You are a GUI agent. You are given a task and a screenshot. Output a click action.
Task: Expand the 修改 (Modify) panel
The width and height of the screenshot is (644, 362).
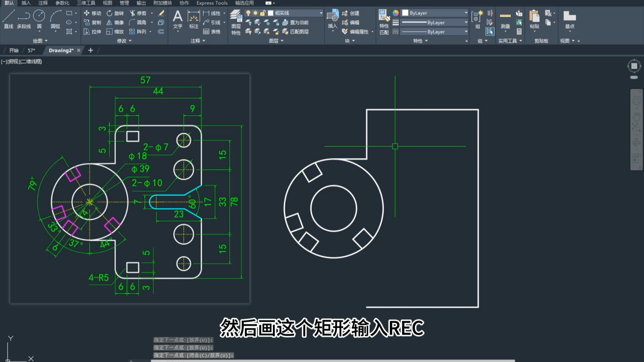click(124, 41)
